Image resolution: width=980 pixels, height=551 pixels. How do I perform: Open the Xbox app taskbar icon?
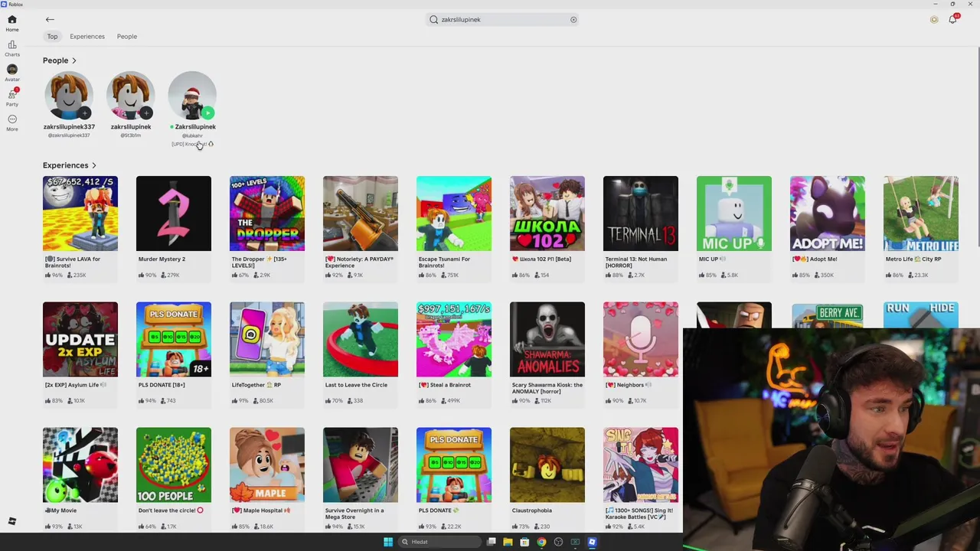[575, 542]
